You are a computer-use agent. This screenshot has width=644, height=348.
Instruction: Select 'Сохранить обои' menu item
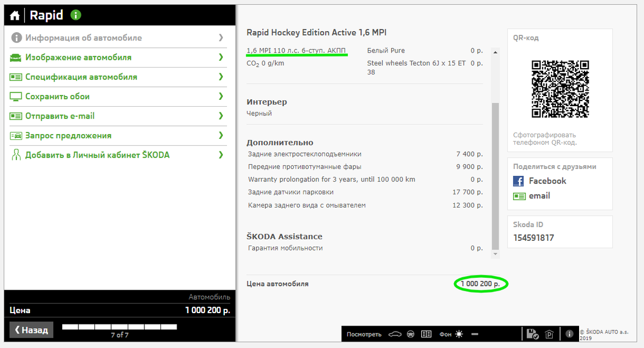pos(119,97)
